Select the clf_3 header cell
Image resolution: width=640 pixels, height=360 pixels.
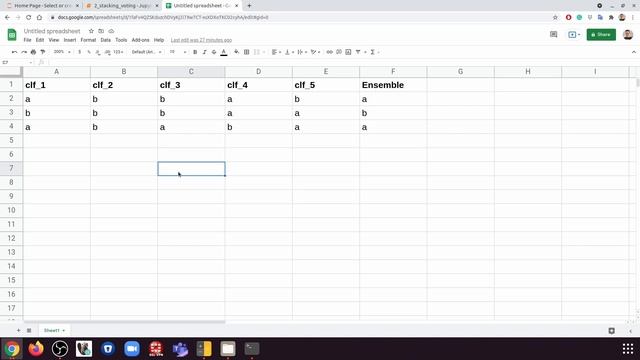click(191, 85)
